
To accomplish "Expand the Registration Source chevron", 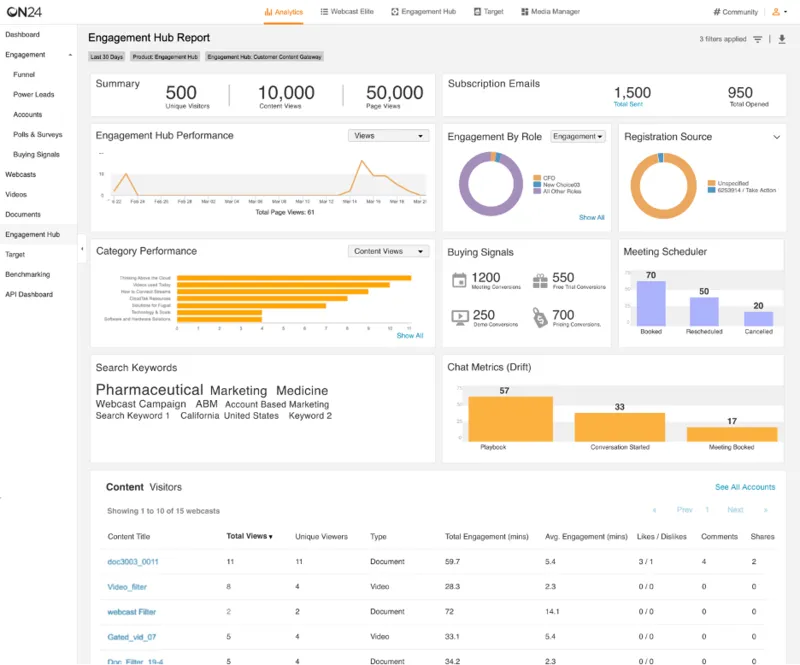I will [x=777, y=137].
